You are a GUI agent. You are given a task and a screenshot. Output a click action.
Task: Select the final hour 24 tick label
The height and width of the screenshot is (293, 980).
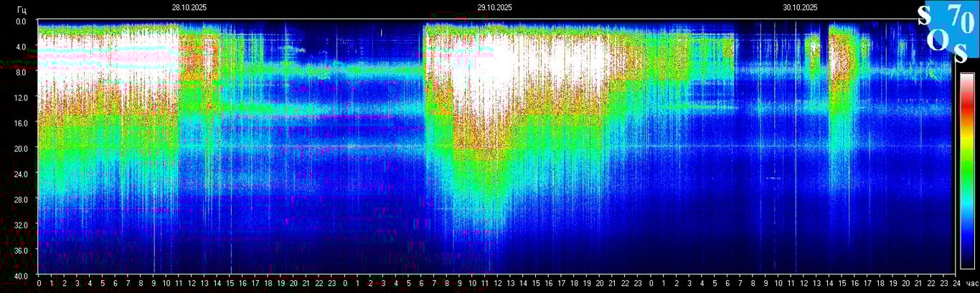[x=956, y=284]
